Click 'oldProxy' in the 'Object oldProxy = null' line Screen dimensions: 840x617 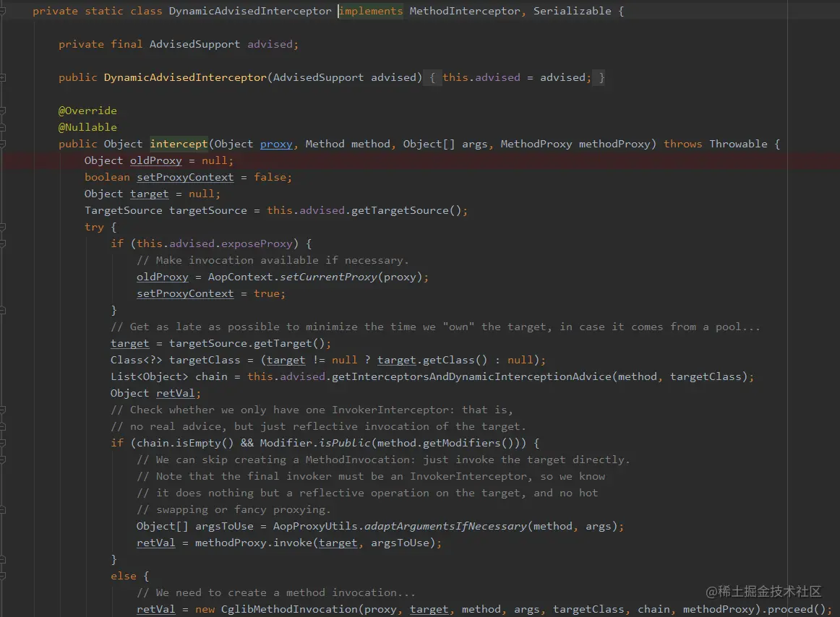point(156,160)
